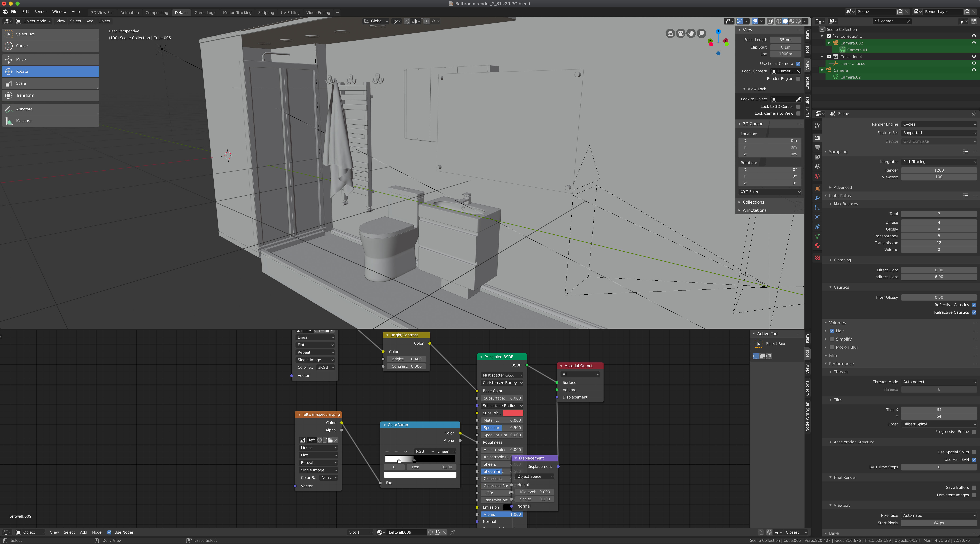Pin the properties editor context
Image resolution: width=980 pixels, height=544 pixels.
[x=974, y=113]
